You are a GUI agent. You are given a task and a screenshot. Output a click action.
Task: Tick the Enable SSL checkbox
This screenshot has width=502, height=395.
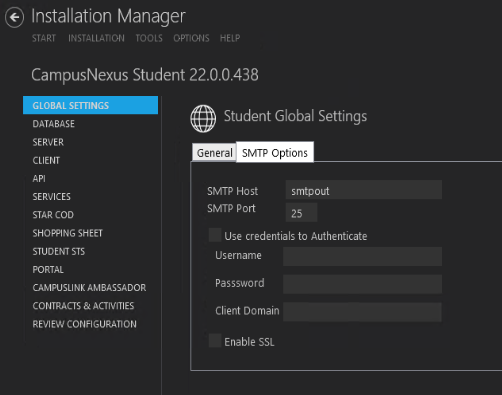click(x=215, y=341)
